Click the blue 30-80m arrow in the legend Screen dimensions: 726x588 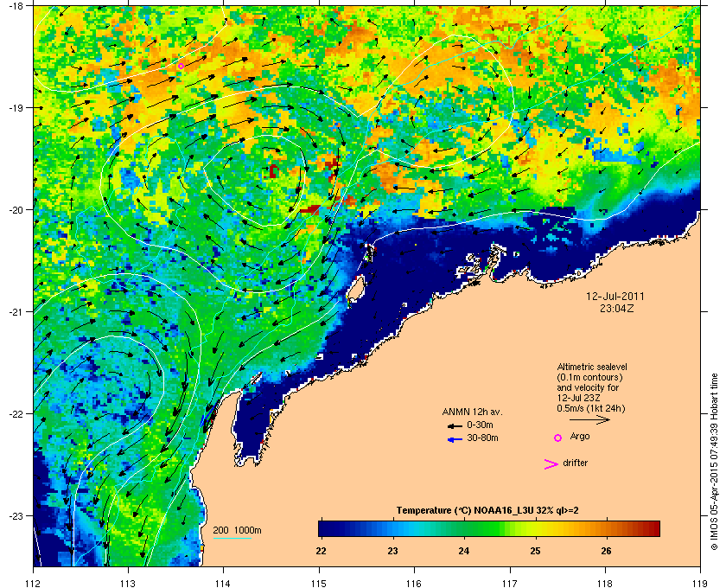pos(455,440)
